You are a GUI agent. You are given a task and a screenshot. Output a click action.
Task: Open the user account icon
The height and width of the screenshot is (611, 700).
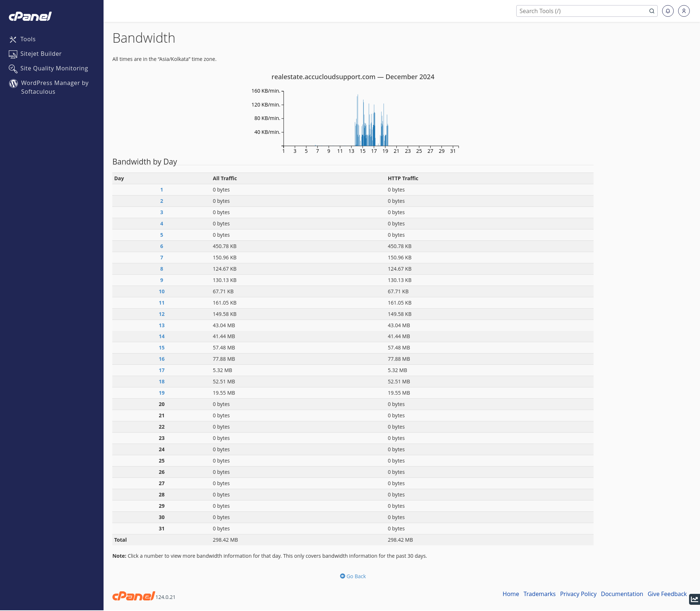pyautogui.click(x=684, y=11)
